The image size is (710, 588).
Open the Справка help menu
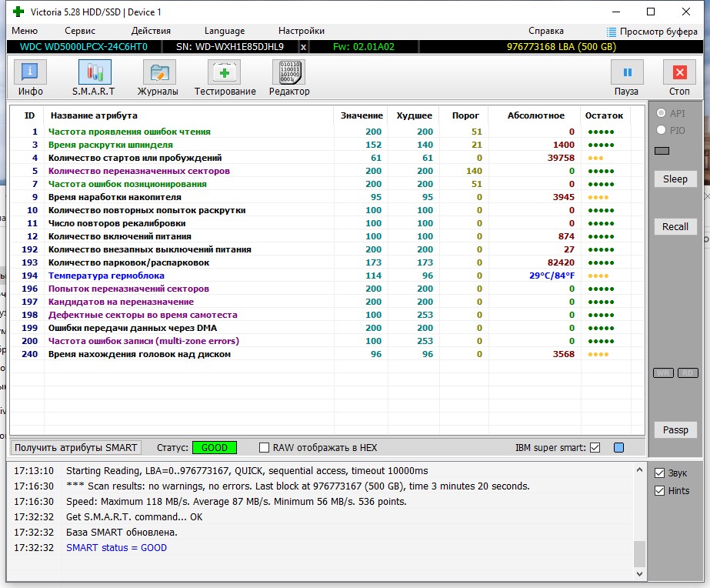(545, 31)
